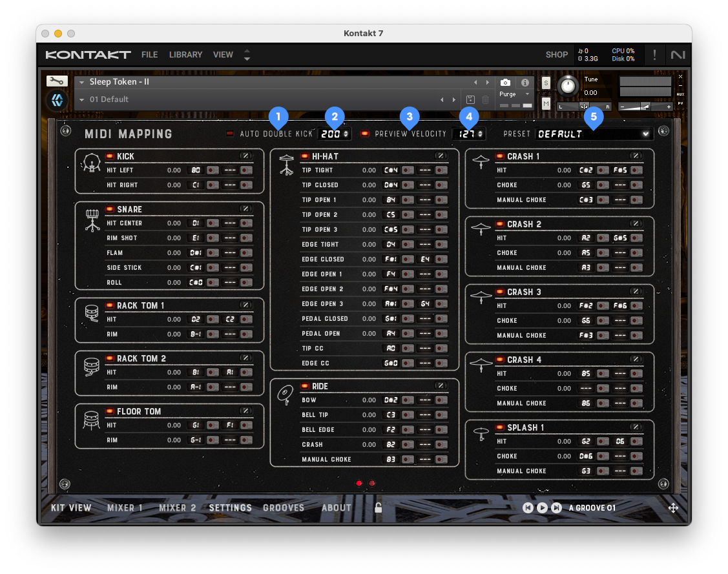This screenshot has height=574, width=728.
Task: Switch to the Kit View tab
Action: click(x=71, y=507)
